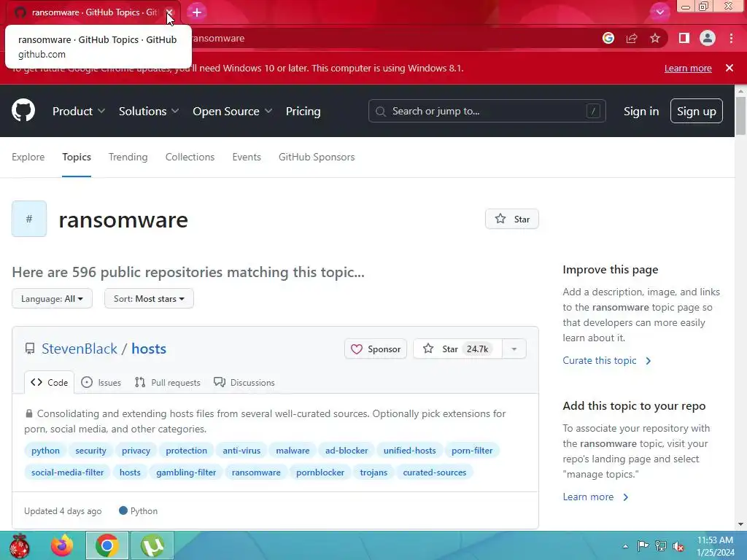Screen dimensions: 747x560
Task: Click Sign in link
Action: (641, 112)
